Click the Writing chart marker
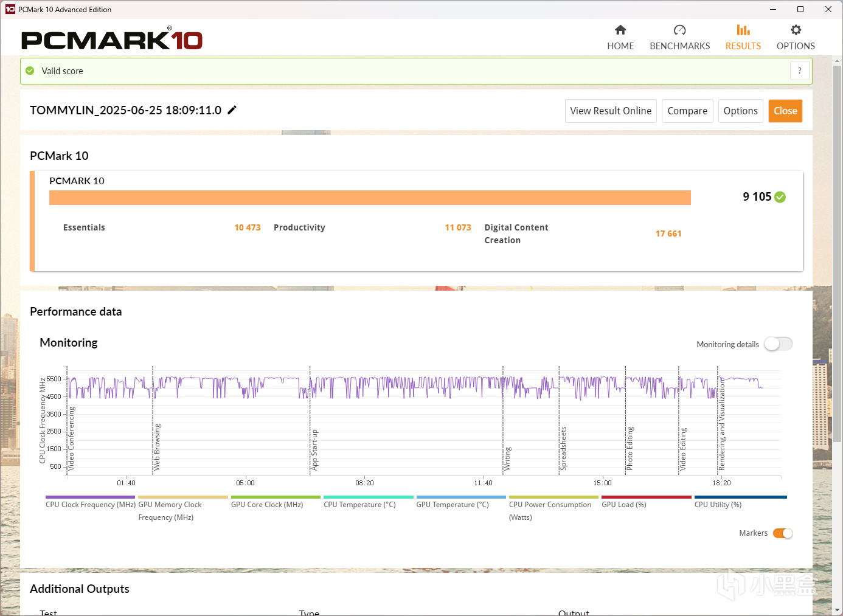843x616 pixels. pos(507,459)
